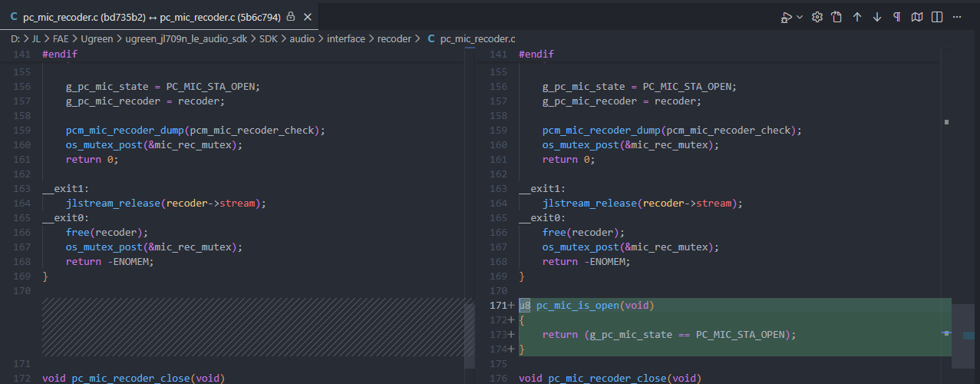Screen dimensions: 980x384
Task: Click breadcrumb file pc_mic_recoder.c
Action: pyautogui.click(x=478, y=38)
